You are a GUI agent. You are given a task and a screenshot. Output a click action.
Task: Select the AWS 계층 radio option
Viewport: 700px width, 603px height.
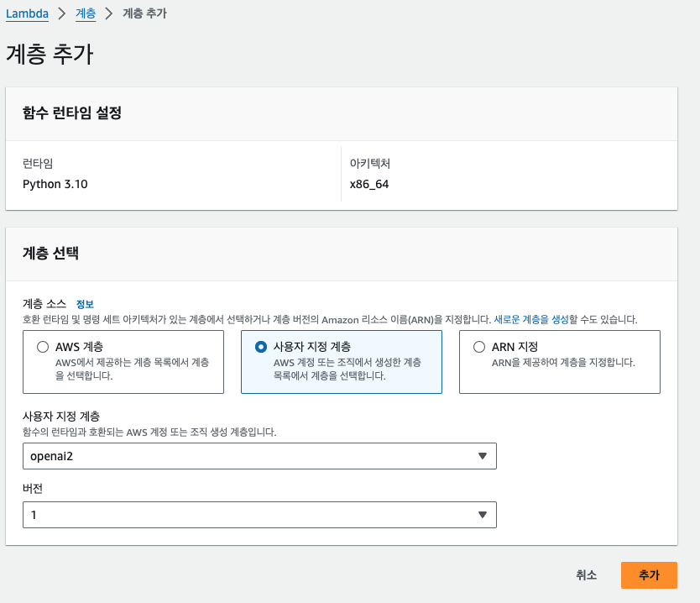pyautogui.click(x=43, y=347)
